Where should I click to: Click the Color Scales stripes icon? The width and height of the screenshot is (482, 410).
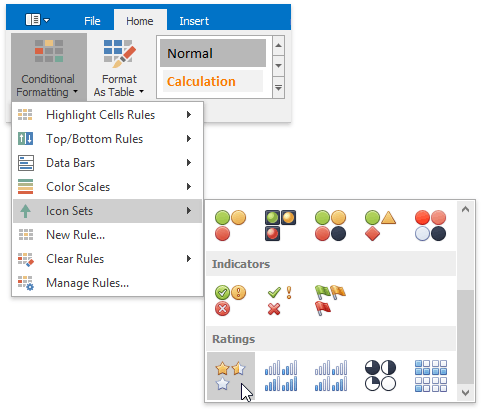point(25,187)
